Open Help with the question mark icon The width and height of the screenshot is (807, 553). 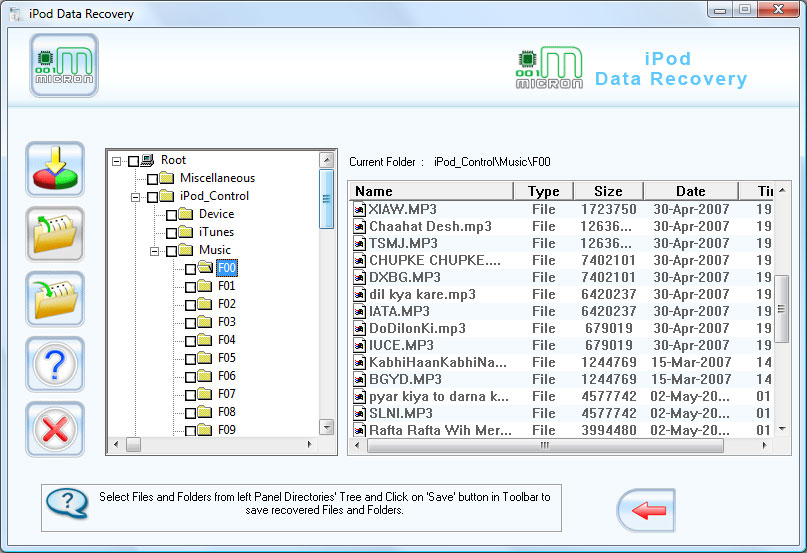pos(55,364)
